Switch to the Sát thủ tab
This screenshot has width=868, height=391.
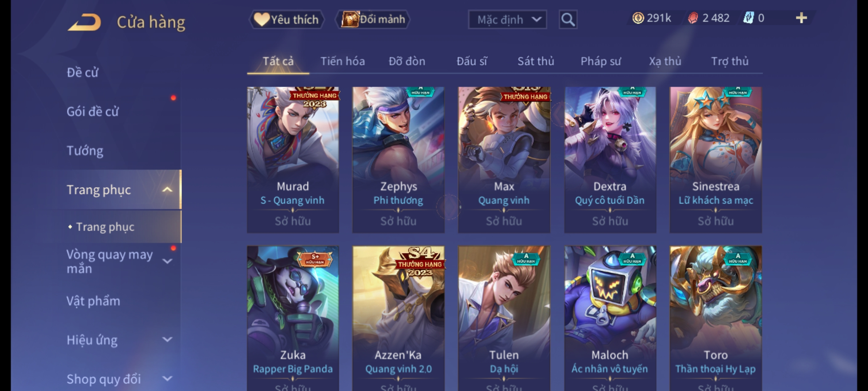[x=536, y=61]
